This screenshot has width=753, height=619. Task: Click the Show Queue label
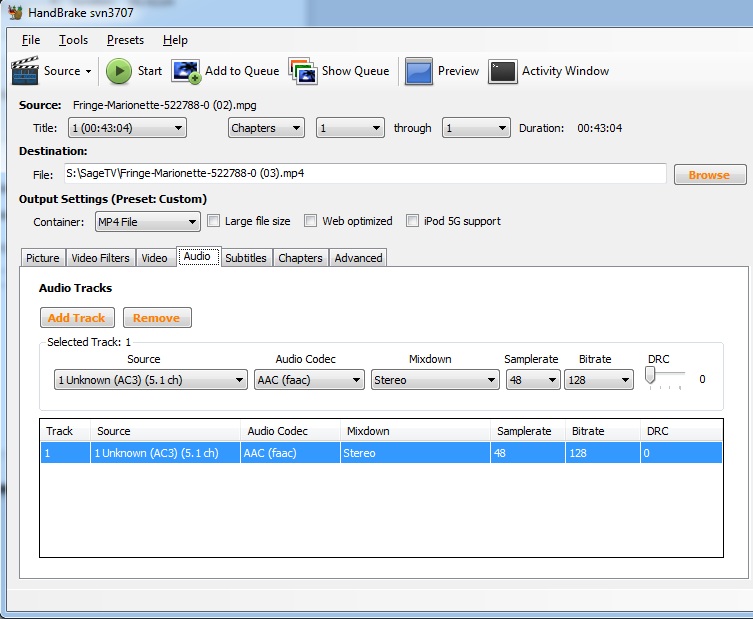(x=355, y=71)
